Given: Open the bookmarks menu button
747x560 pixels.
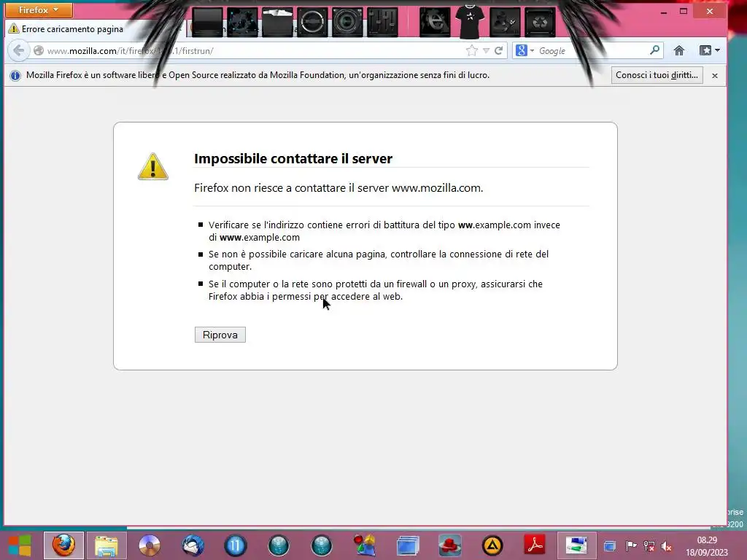Looking at the screenshot, I should click(709, 50).
